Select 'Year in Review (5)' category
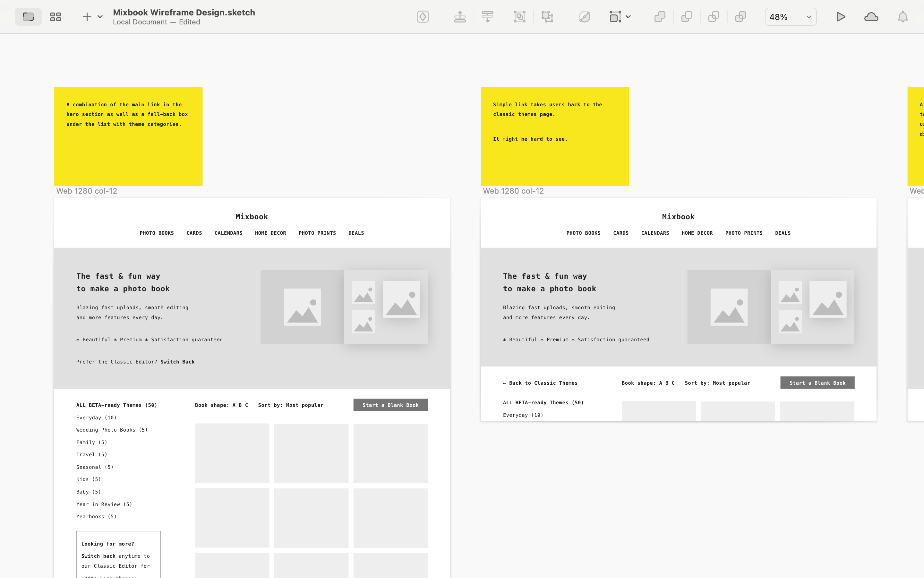The width and height of the screenshot is (924, 578). [x=104, y=504]
